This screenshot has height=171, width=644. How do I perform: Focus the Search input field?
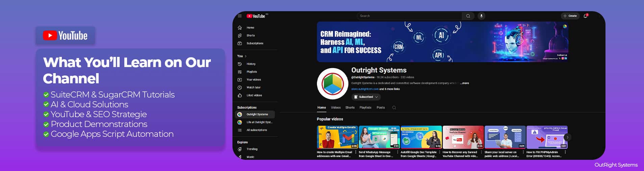[410, 16]
